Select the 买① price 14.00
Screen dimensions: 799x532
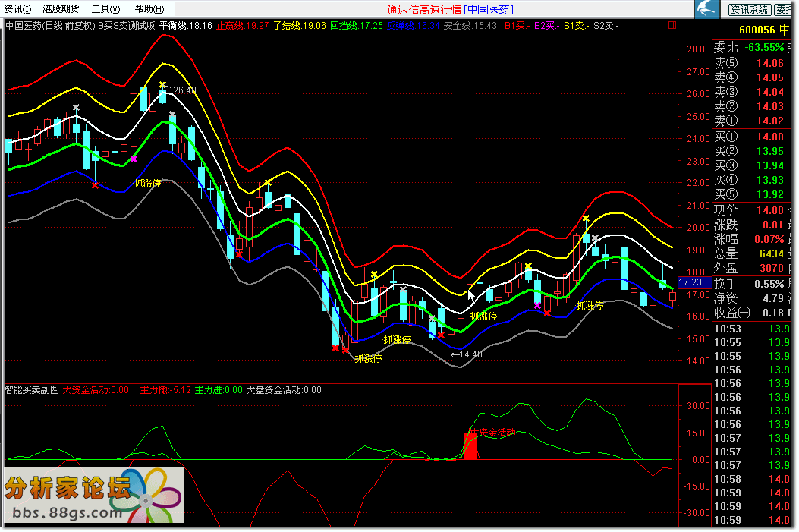[x=769, y=137]
